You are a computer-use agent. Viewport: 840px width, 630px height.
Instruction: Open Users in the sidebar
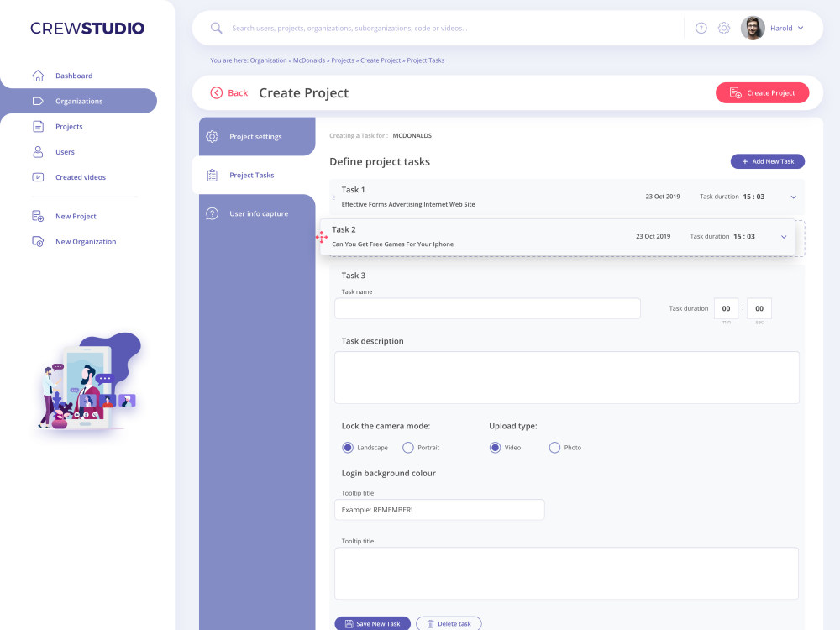click(65, 151)
